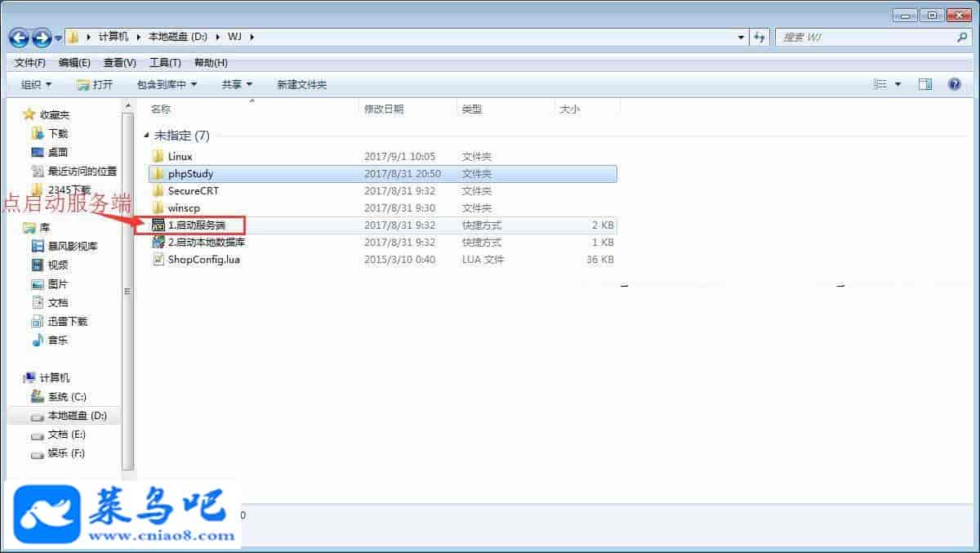This screenshot has height=553, width=980.
Task: Open the 编辑(E) menu
Action: pos(74,63)
